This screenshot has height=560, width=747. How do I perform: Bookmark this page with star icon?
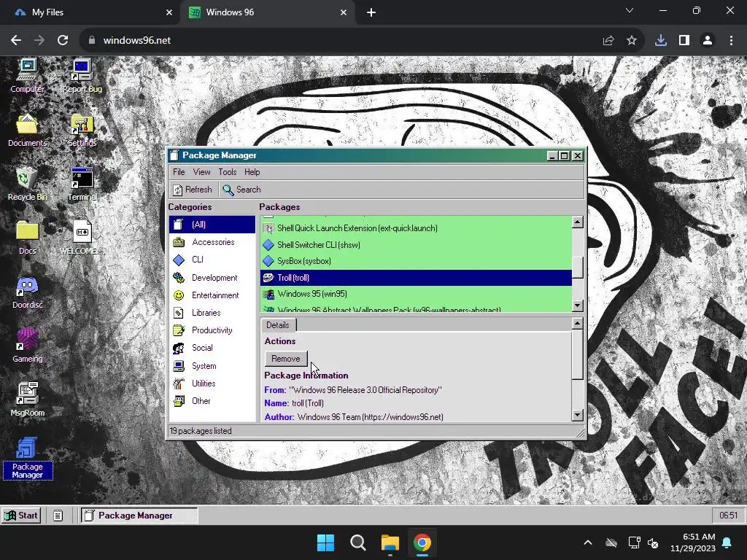pyautogui.click(x=632, y=41)
